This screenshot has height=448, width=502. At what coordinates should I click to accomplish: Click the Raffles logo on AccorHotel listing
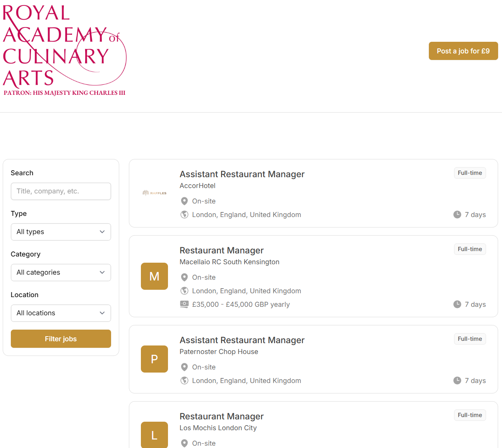tap(154, 193)
